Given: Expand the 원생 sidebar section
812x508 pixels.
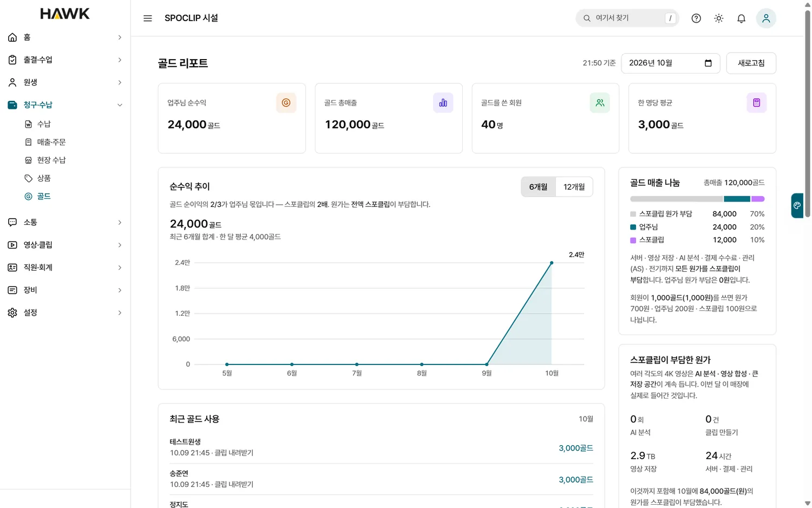Looking at the screenshot, I should point(65,82).
